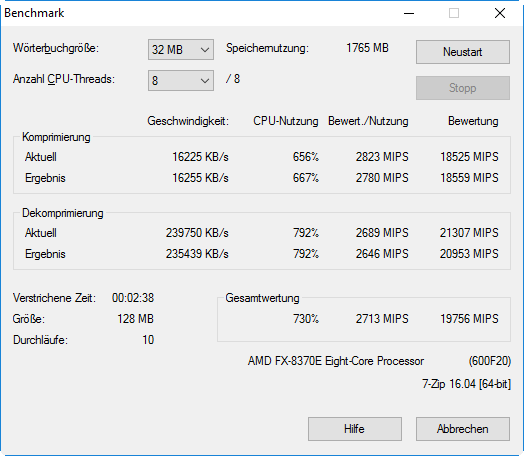Image resolution: width=524 pixels, height=456 pixels.
Task: Close the Benchmark window
Action: coord(500,13)
